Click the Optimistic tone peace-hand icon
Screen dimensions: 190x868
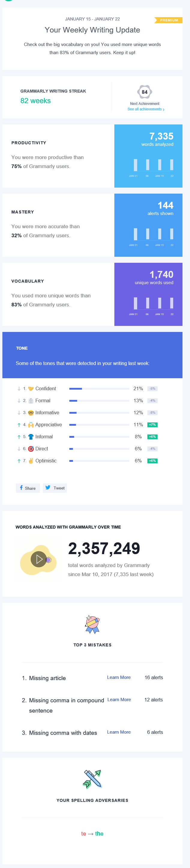pos(31,461)
